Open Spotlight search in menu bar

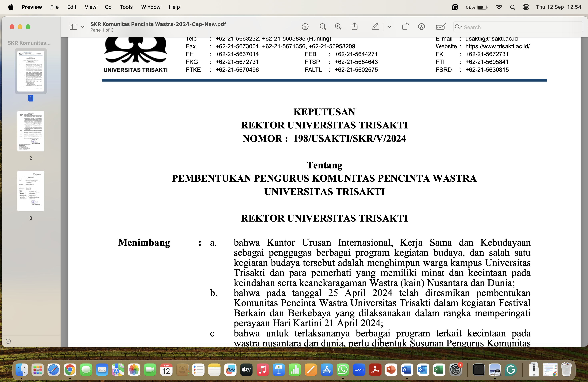512,7
